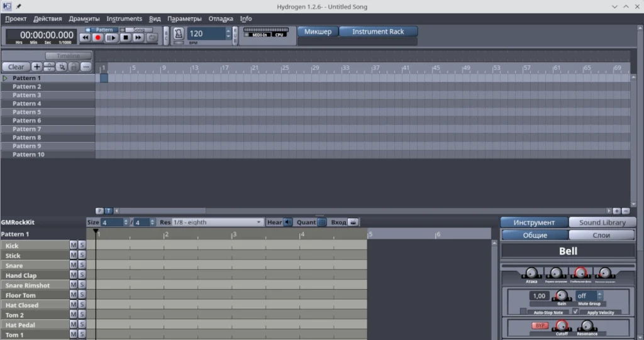
Task: Toggle the filter BYP bypass button
Action: (x=540, y=326)
